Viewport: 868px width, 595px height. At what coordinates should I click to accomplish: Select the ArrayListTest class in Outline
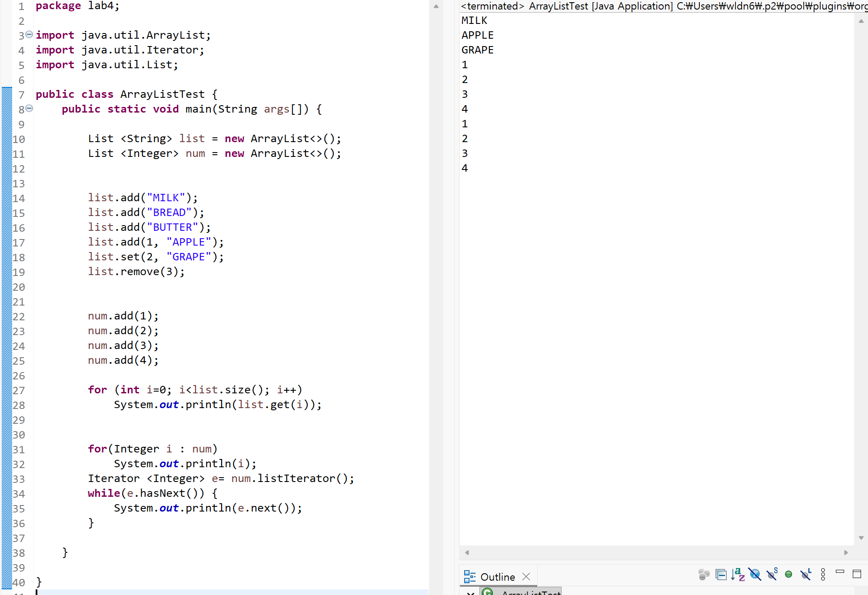531,592
